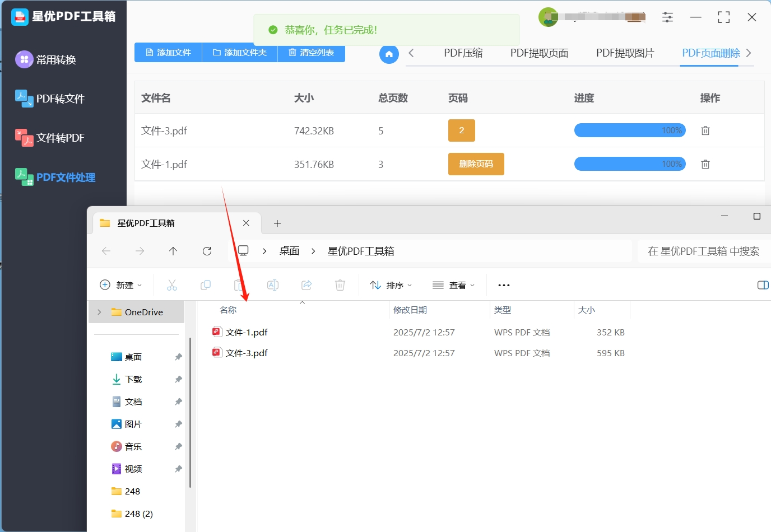Open PDF转文件 sidebar section
771x532 pixels.
pyautogui.click(x=50, y=99)
